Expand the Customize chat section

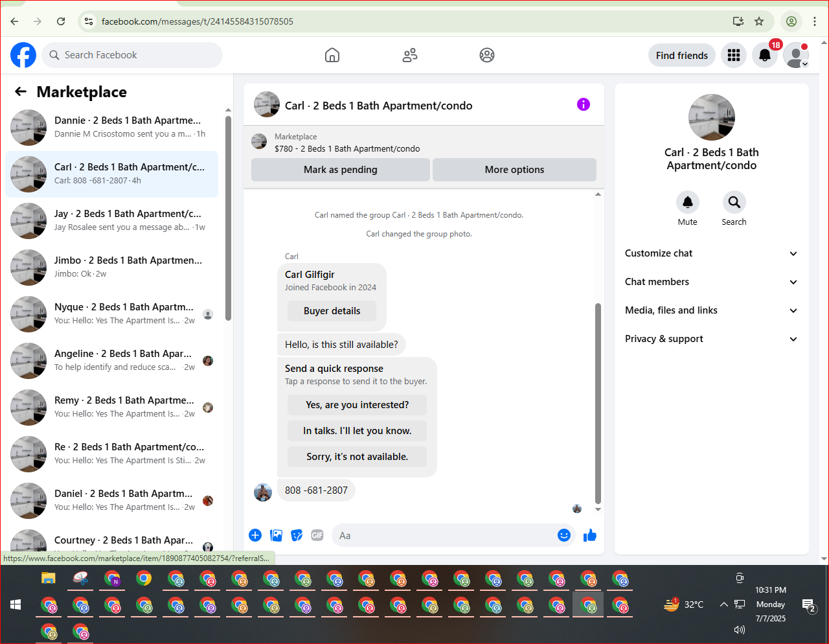point(711,253)
